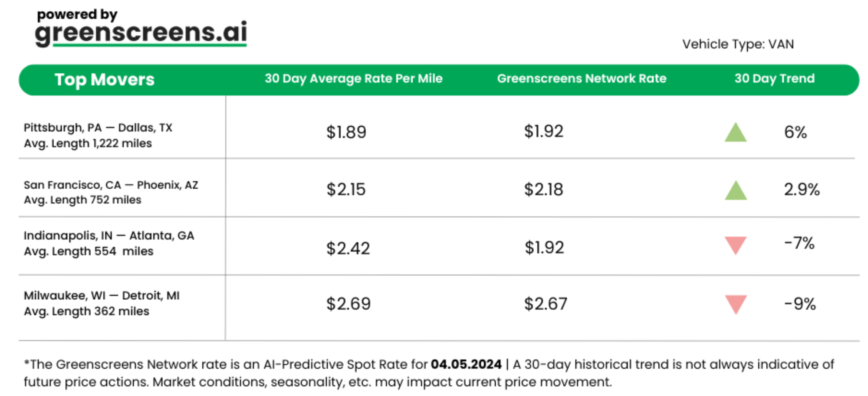Click the Vehicle Type: VAN label
The height and width of the screenshot is (396, 868).
(x=738, y=44)
